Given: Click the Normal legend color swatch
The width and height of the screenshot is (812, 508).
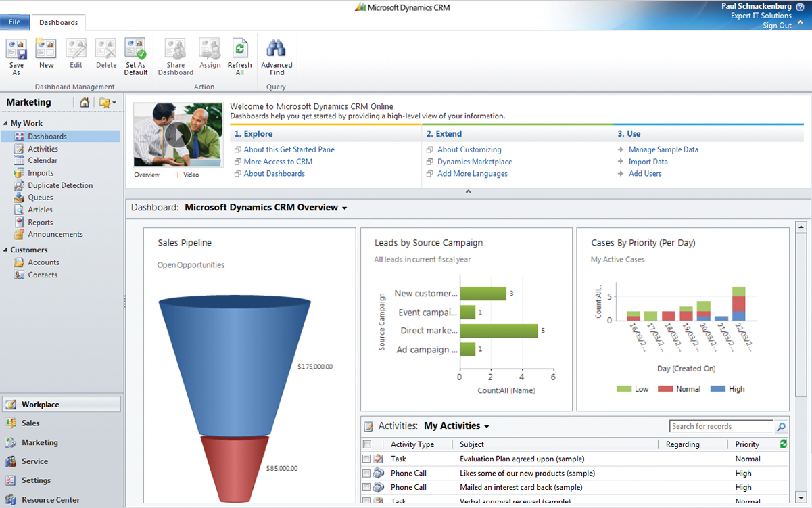Looking at the screenshot, I should coord(666,389).
